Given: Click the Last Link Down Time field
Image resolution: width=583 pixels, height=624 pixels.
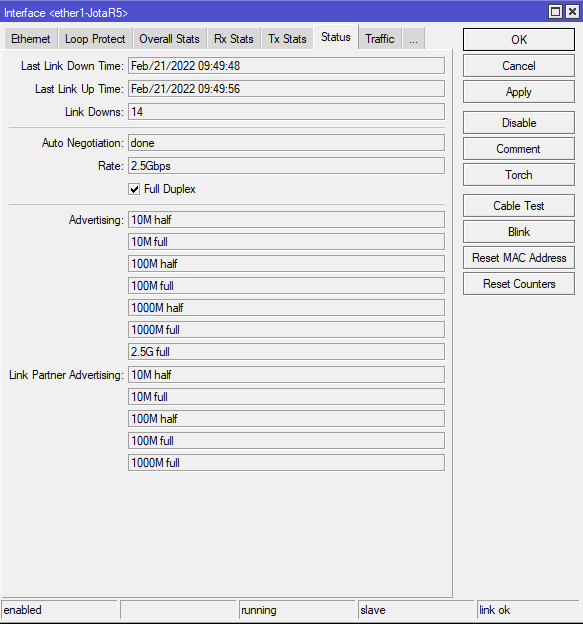Looking at the screenshot, I should (286, 66).
